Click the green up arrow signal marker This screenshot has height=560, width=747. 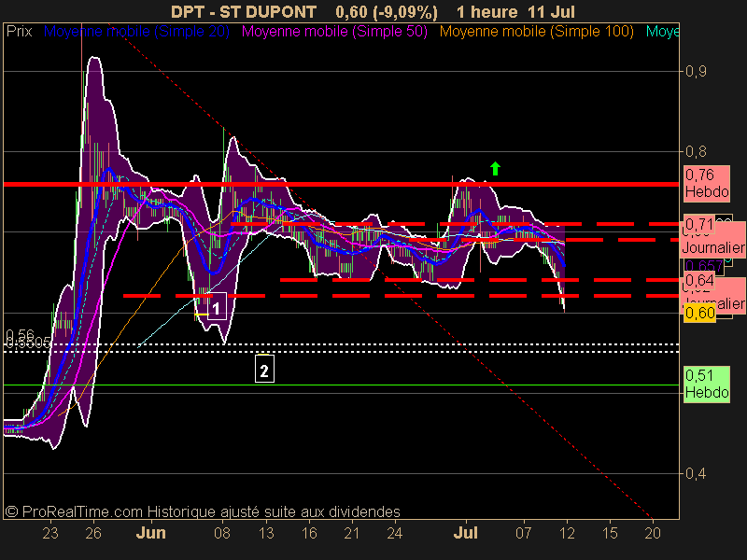[x=496, y=169]
